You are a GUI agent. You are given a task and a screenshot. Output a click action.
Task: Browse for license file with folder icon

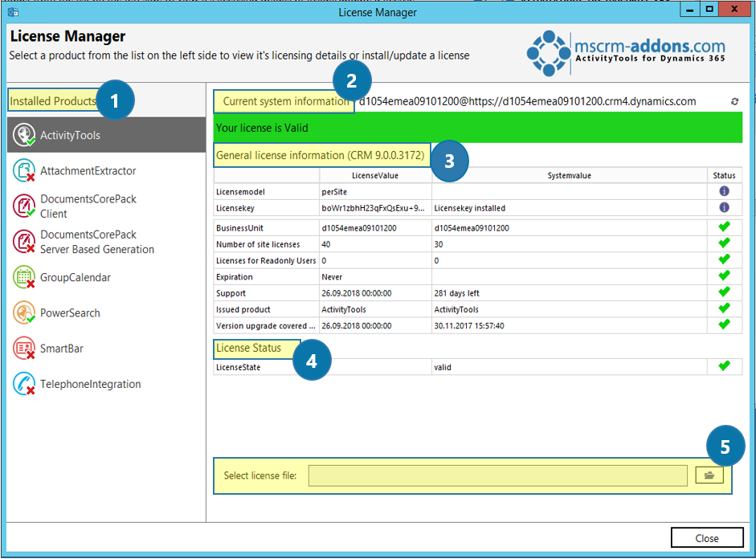(709, 475)
